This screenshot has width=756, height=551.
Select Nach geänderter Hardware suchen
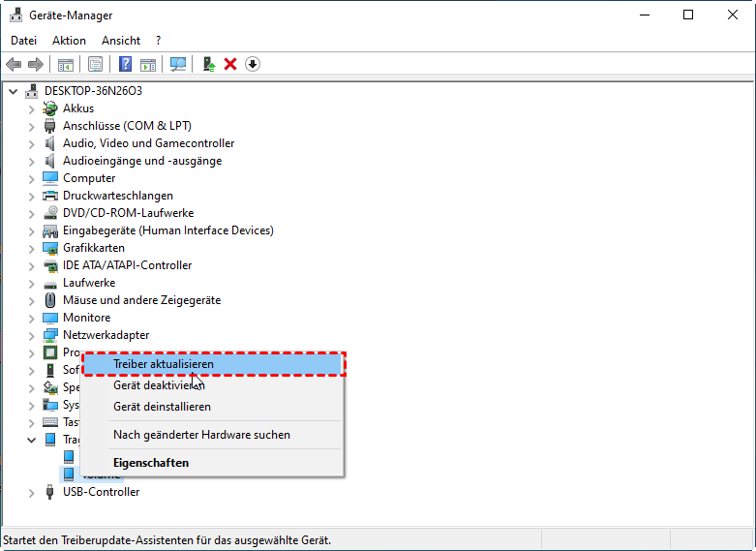click(x=201, y=435)
